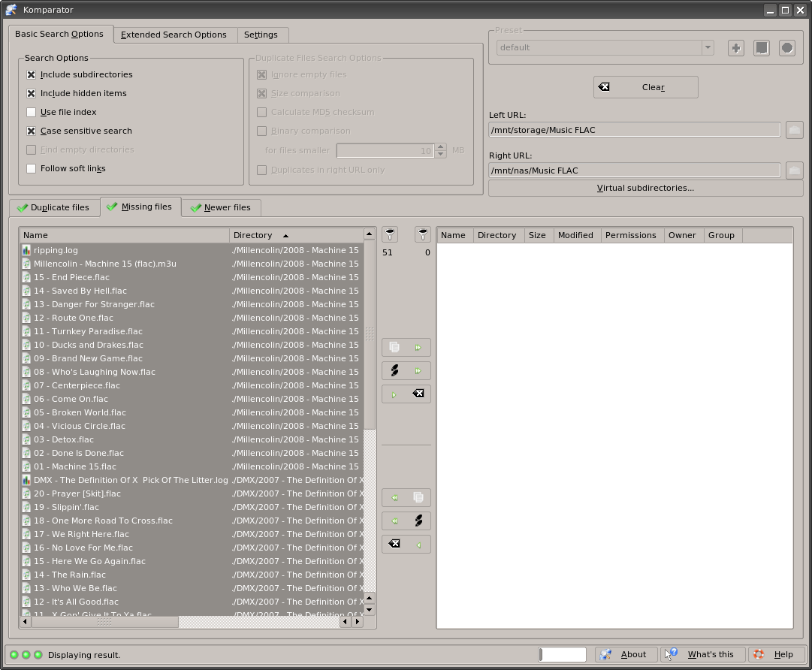Switch to Newer files tab
Screen dimensions: 812x670
coord(221,207)
